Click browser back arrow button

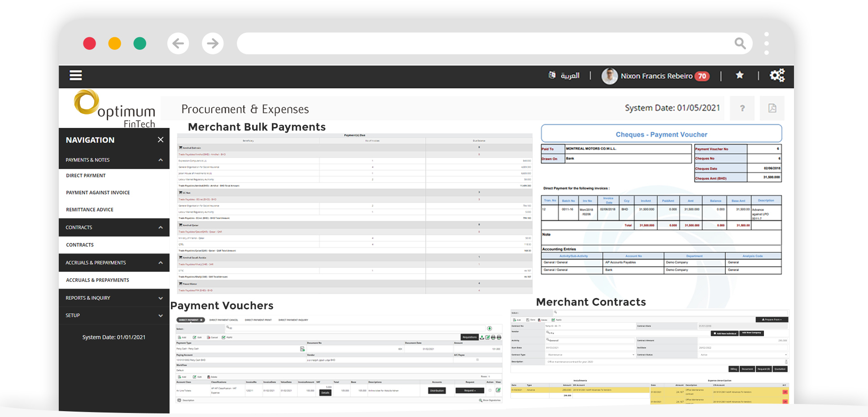pos(178,44)
